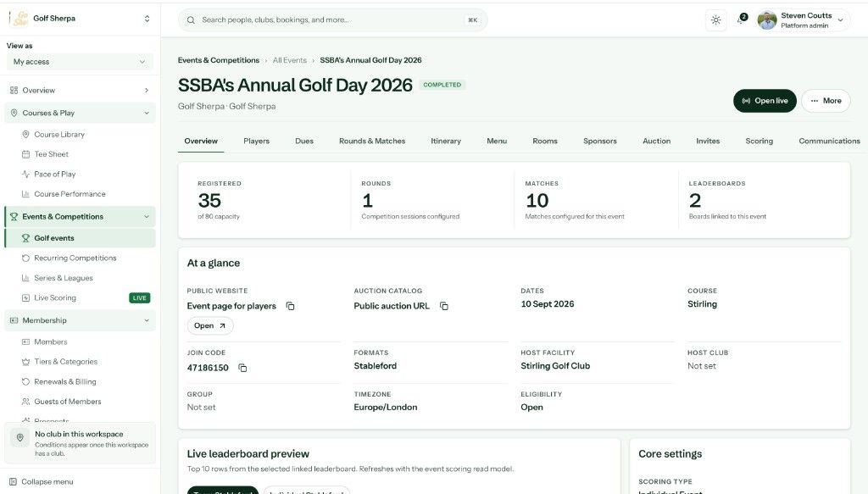The width and height of the screenshot is (868, 494).
Task: Click Collapse menu label
Action: pyautogui.click(x=47, y=482)
